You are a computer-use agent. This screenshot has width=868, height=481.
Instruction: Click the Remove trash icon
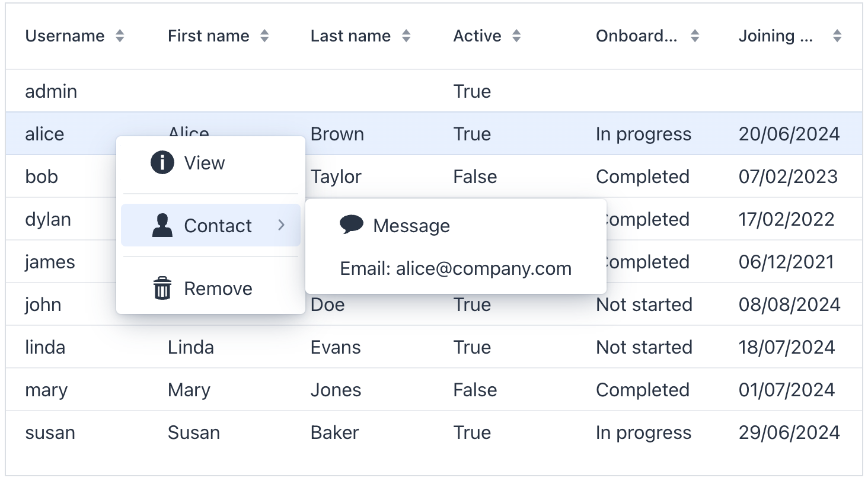click(x=162, y=288)
